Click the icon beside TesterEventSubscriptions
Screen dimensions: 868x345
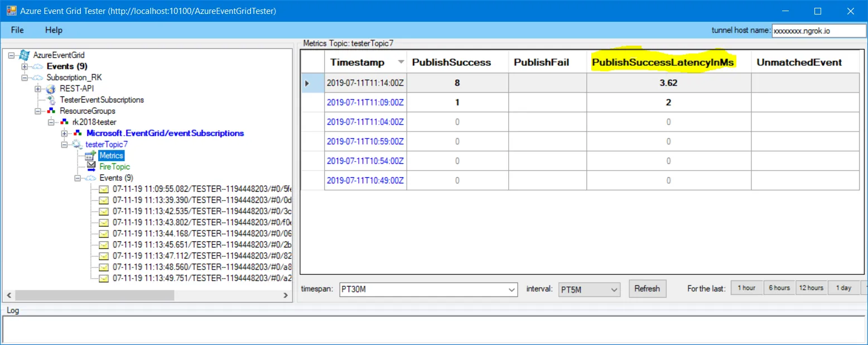point(51,100)
